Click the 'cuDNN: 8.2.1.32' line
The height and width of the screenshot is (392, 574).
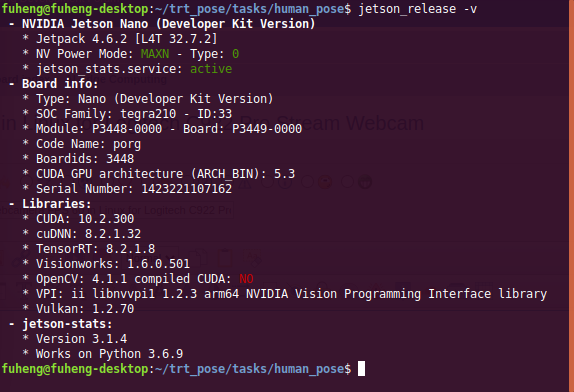tap(88, 234)
